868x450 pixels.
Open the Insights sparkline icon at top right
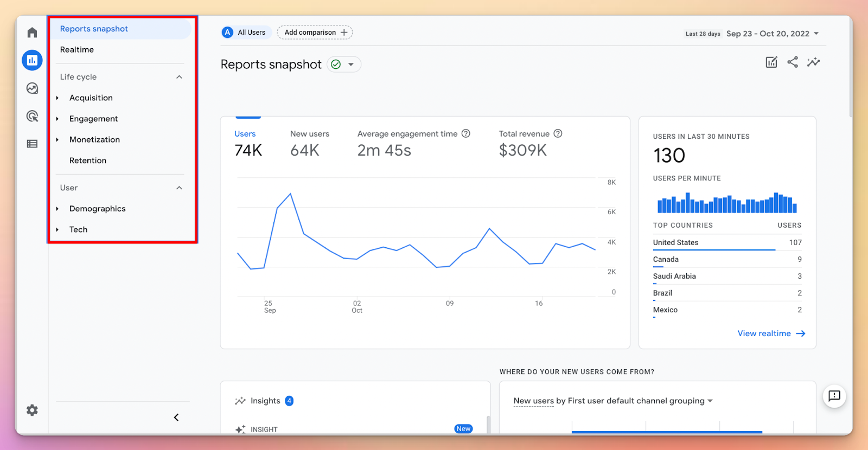coord(813,62)
